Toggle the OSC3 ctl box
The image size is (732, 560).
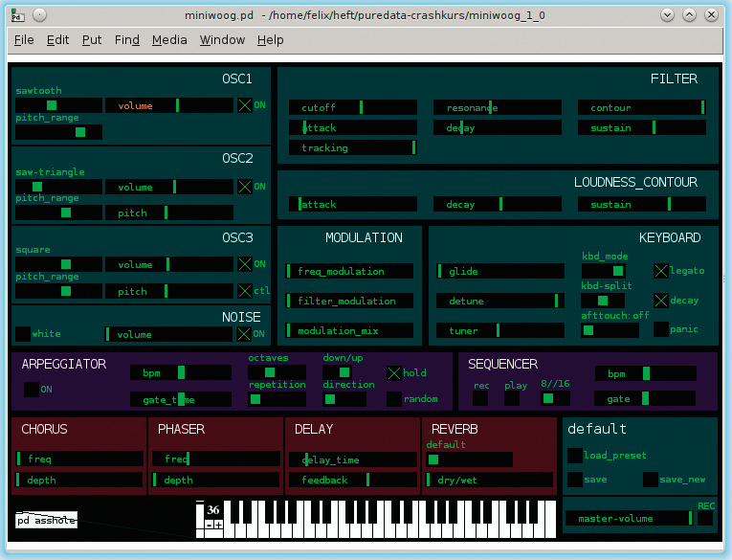click(x=245, y=291)
